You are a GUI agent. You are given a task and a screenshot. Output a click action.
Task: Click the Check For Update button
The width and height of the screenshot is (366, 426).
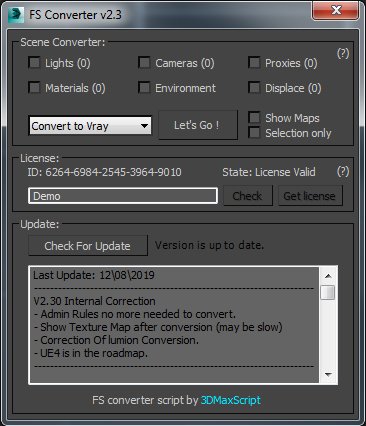tap(88, 246)
